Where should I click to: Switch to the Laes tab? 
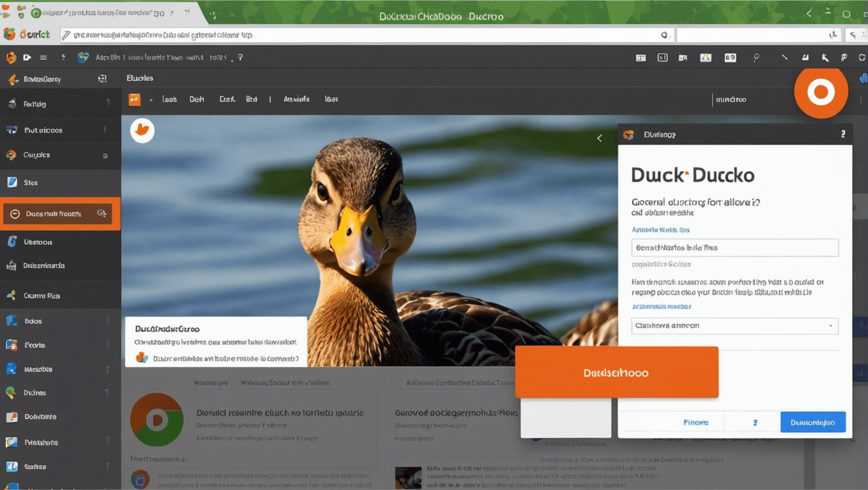coord(169,100)
